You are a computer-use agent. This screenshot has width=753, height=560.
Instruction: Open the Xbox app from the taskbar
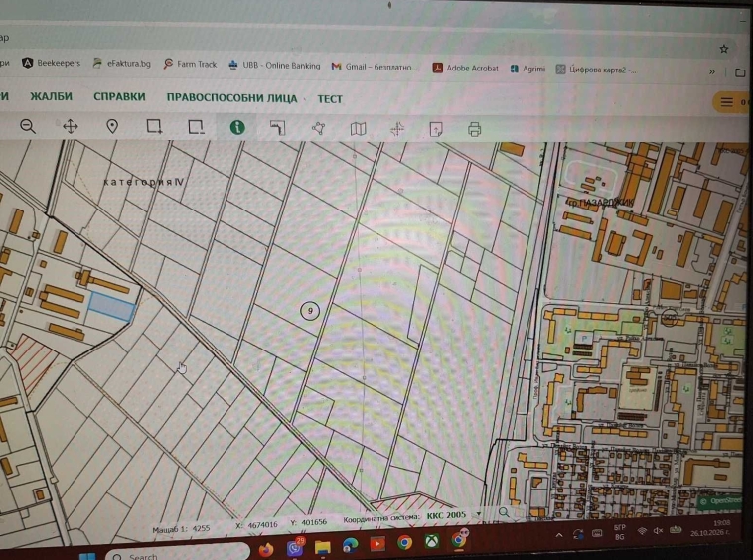point(432,541)
